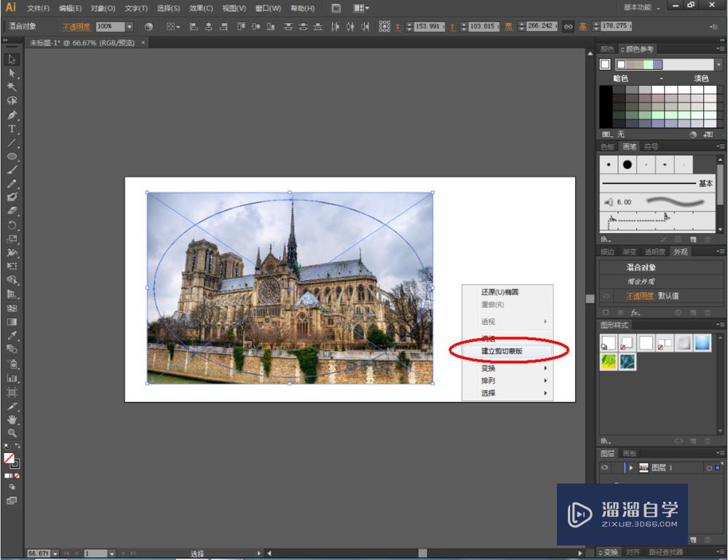Toggle visibility eye in Appearance panel row
Screen dimensions: 728x560
605,296
